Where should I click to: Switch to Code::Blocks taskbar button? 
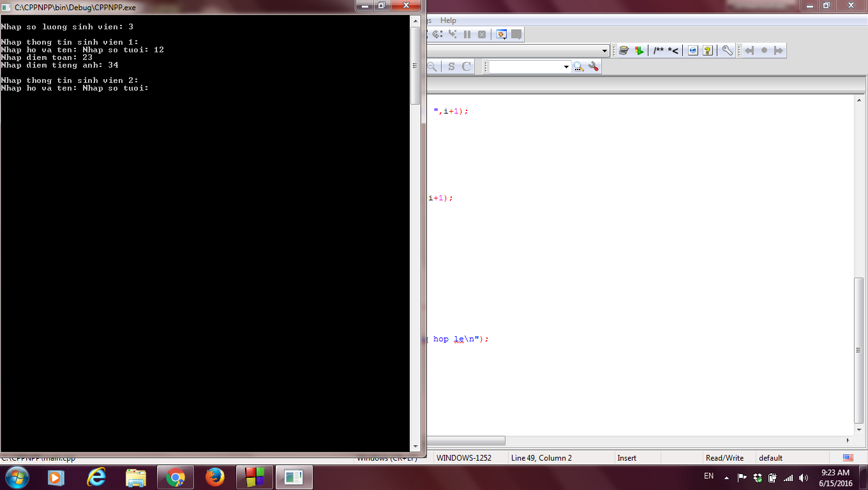click(255, 477)
